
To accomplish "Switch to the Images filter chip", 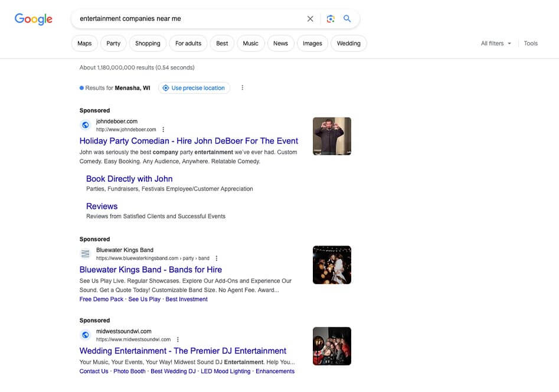I will tap(312, 44).
